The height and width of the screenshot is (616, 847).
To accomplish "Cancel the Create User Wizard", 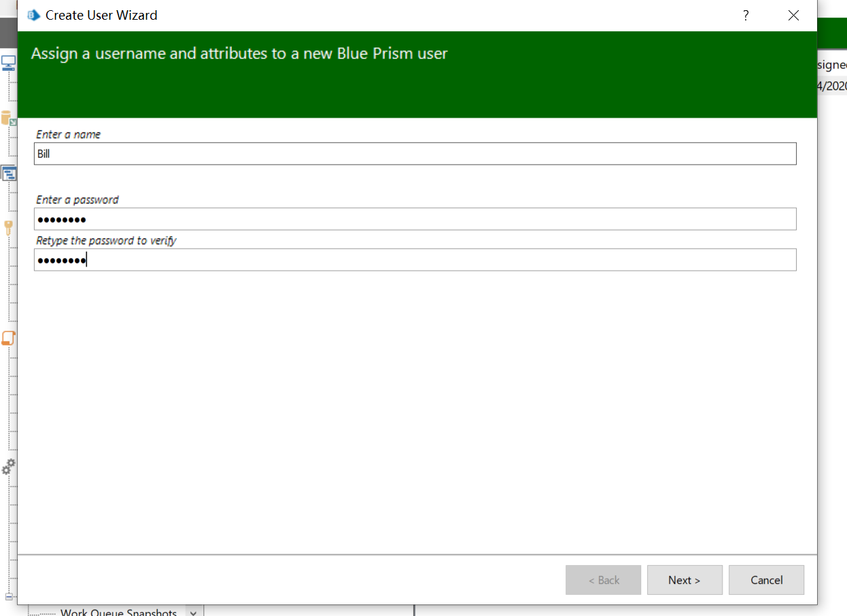I will [766, 580].
